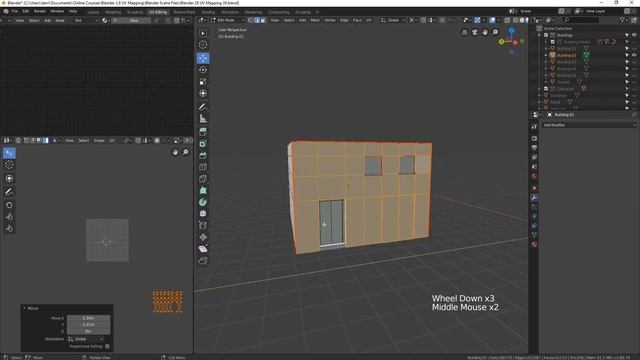Select the Move tool in 3D viewport

click(203, 58)
